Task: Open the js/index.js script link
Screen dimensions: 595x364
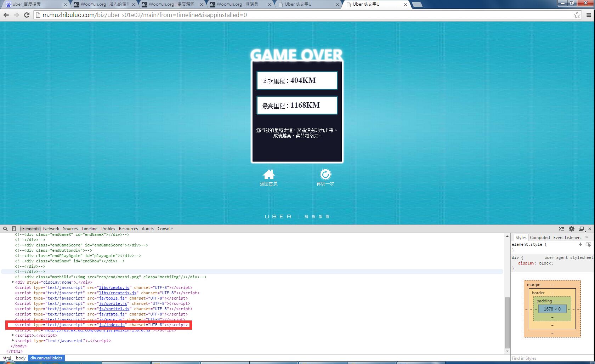Action: [112, 325]
